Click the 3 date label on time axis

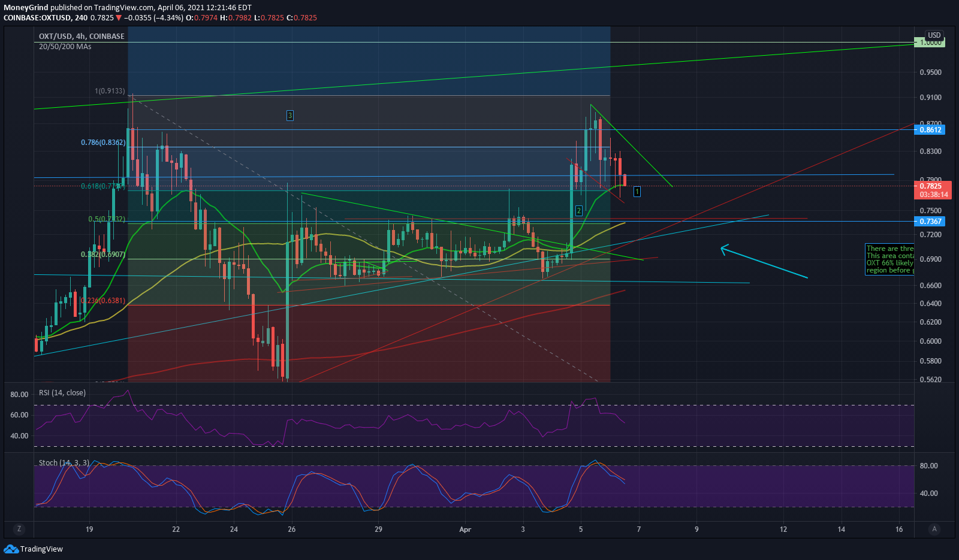[x=523, y=529]
